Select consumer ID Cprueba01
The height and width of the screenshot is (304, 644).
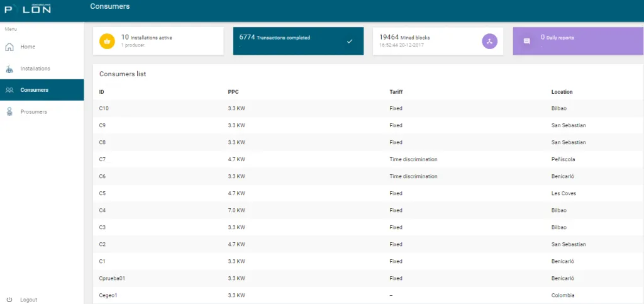(x=112, y=278)
